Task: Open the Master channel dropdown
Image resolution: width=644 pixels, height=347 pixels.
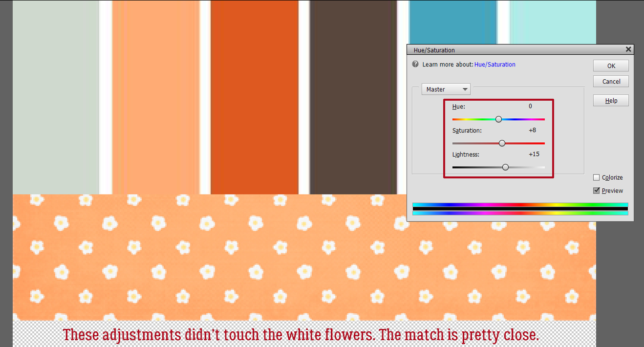Action: pyautogui.click(x=446, y=89)
